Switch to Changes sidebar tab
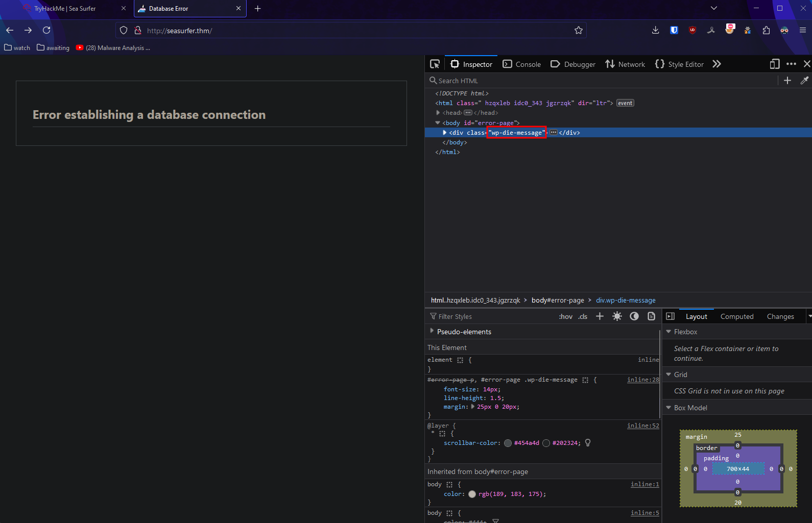Image resolution: width=812 pixels, height=523 pixels. tap(780, 316)
